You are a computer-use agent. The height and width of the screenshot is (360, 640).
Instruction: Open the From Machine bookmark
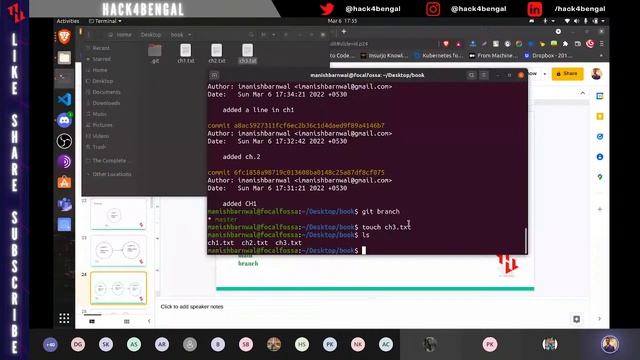pyautogui.click(x=494, y=56)
